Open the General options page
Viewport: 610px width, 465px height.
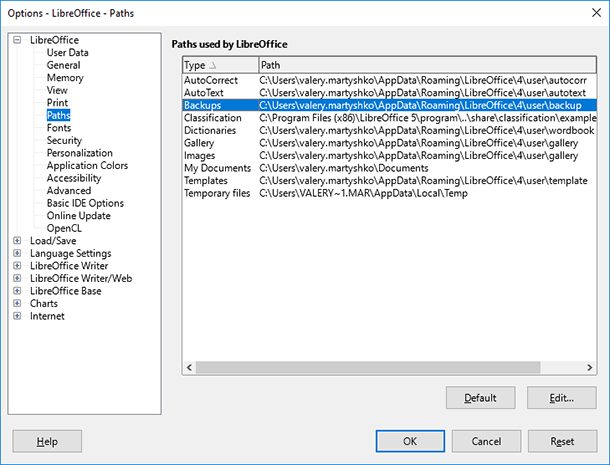[63, 65]
